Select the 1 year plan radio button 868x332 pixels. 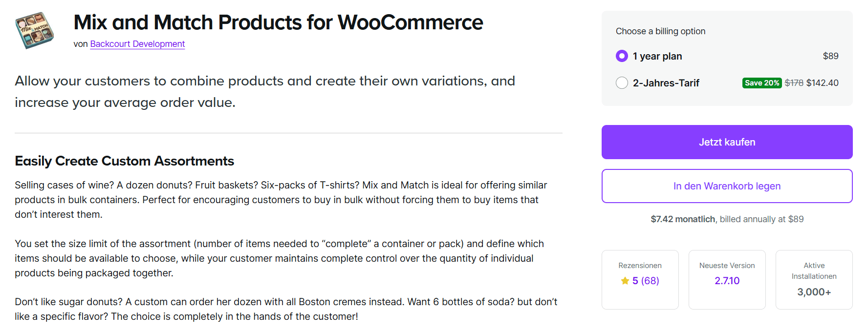click(622, 56)
